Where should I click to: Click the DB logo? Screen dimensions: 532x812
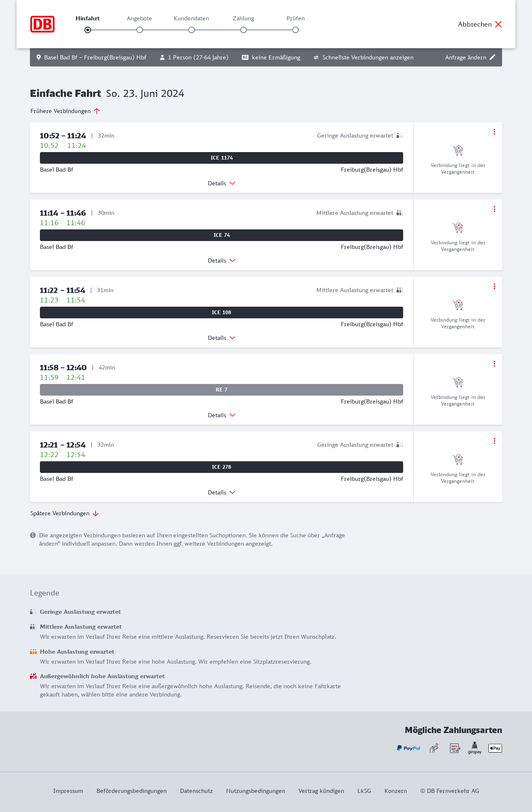click(42, 24)
